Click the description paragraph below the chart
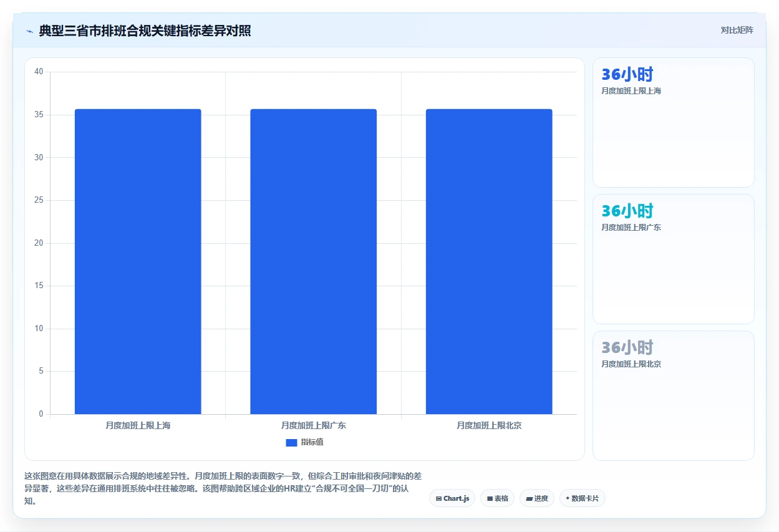 223,488
